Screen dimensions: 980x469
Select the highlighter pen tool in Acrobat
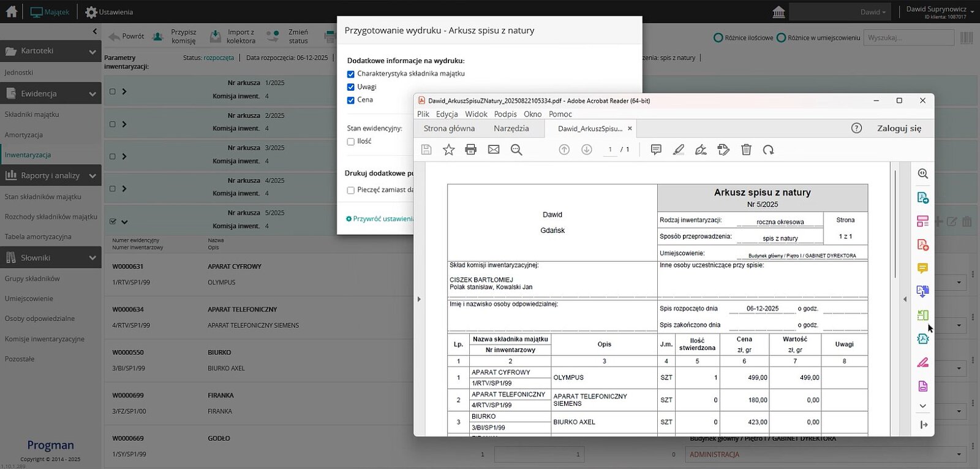[x=679, y=150]
